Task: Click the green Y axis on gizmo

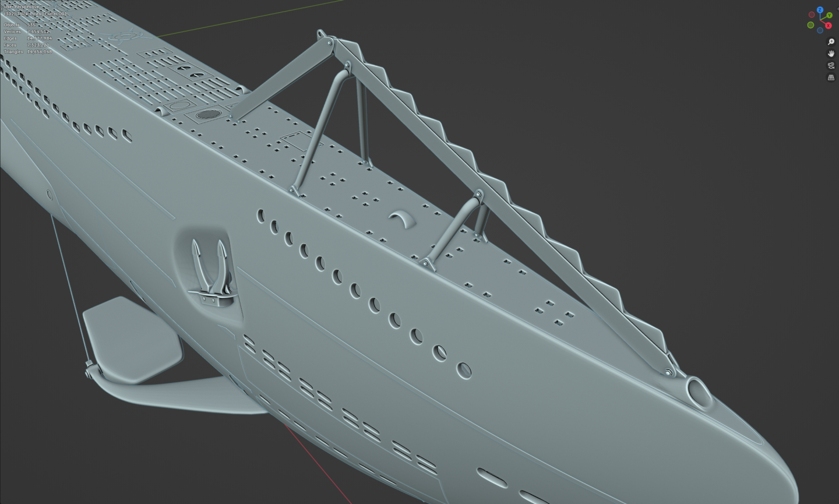Action: (829, 16)
